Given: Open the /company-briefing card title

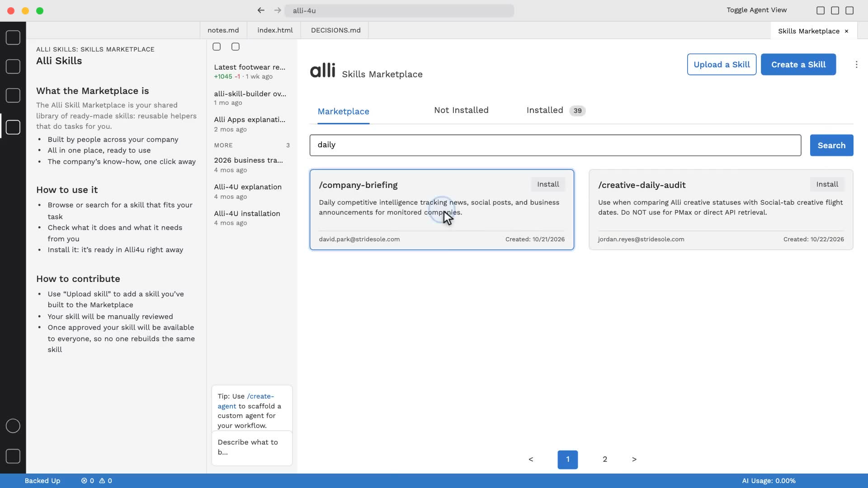Looking at the screenshot, I should click(358, 185).
